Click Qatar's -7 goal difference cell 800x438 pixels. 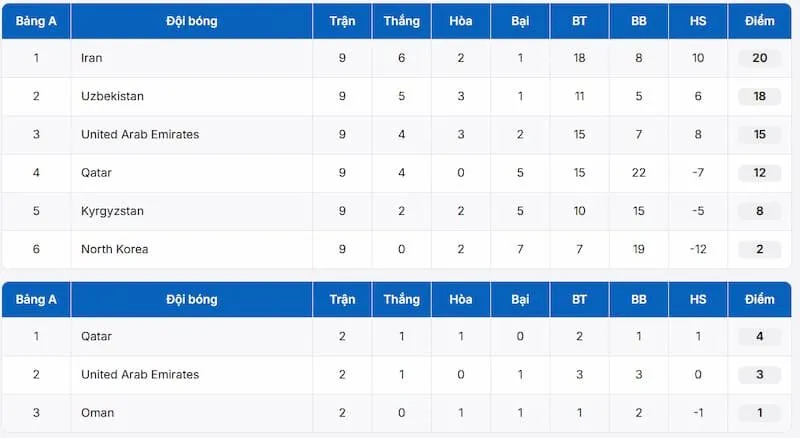click(698, 172)
